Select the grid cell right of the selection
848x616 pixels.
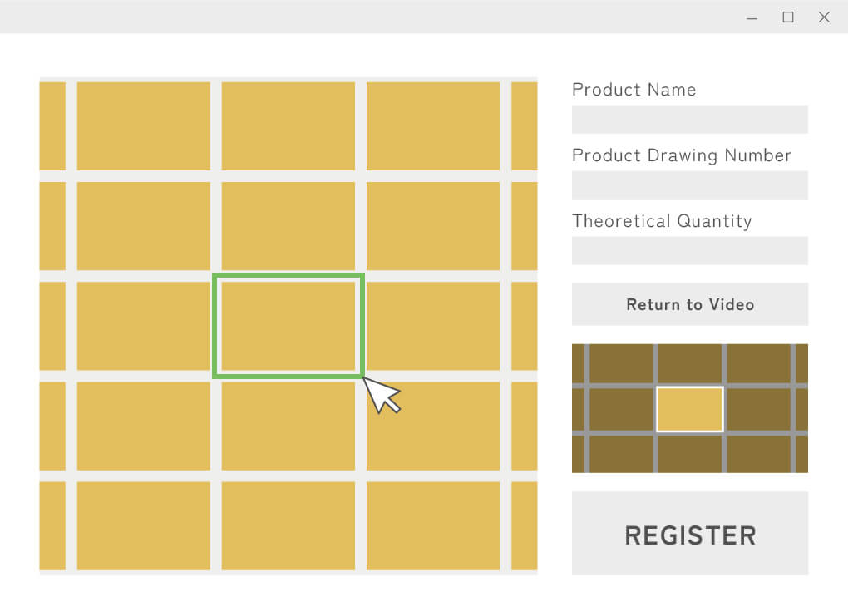point(432,325)
